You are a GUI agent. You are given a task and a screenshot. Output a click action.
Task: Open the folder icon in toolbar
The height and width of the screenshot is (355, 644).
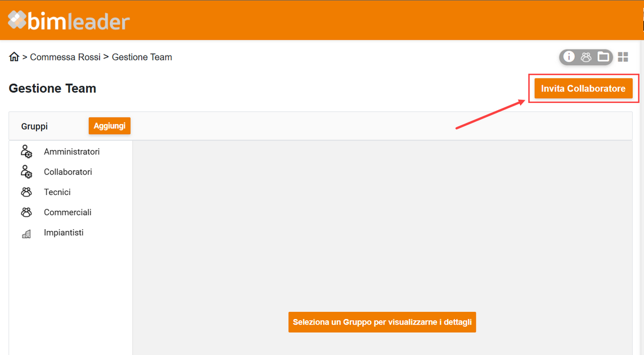(603, 57)
